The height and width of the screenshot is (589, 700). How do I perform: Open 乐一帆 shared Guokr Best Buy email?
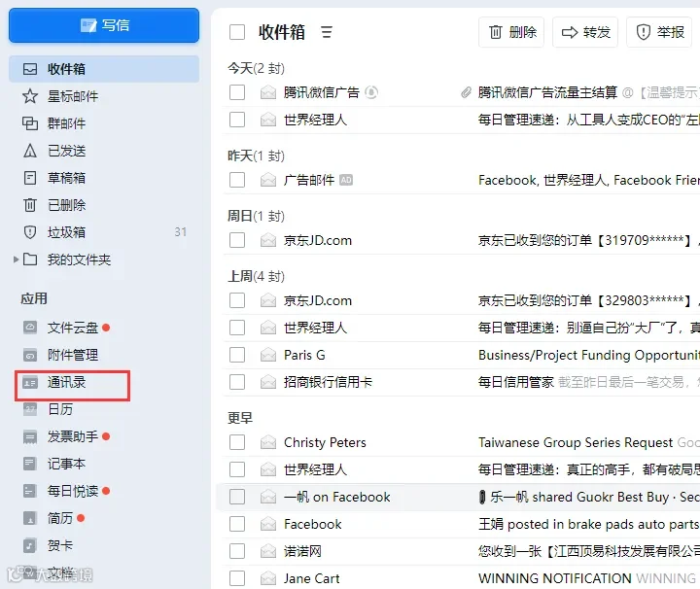point(589,497)
